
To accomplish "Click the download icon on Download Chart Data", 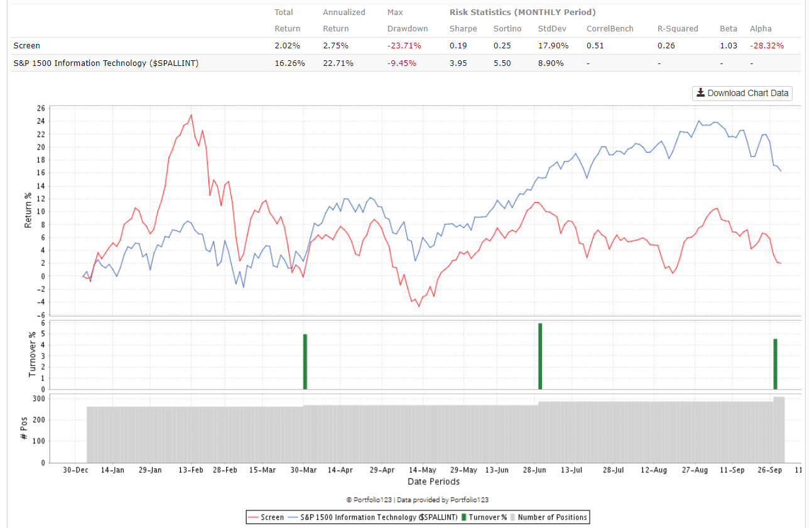I will (700, 93).
